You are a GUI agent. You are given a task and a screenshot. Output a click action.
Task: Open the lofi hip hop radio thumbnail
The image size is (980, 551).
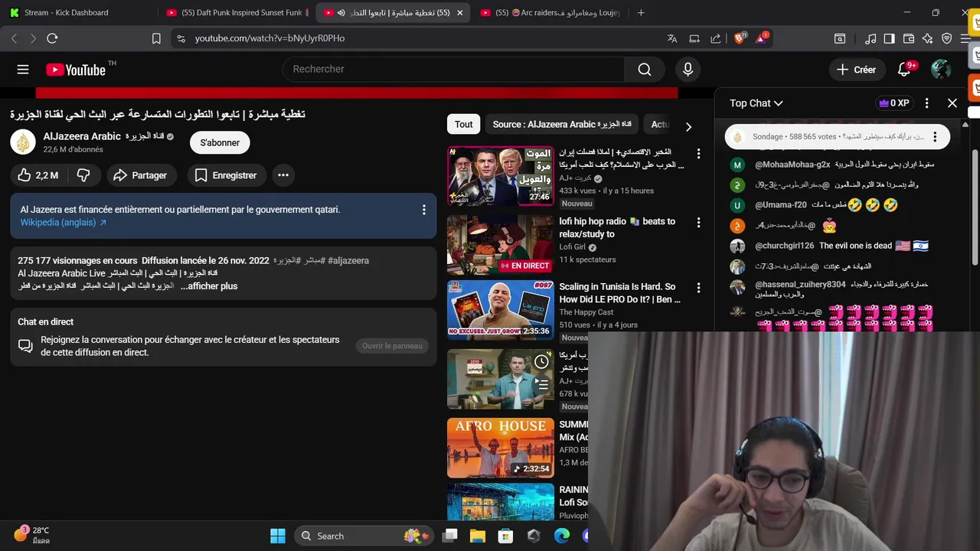pyautogui.click(x=500, y=244)
